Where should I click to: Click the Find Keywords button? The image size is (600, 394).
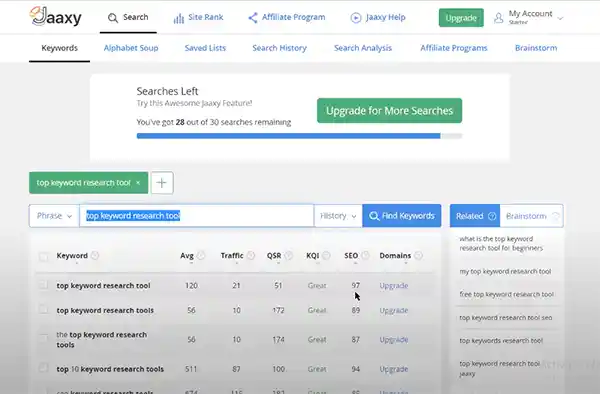(x=402, y=216)
